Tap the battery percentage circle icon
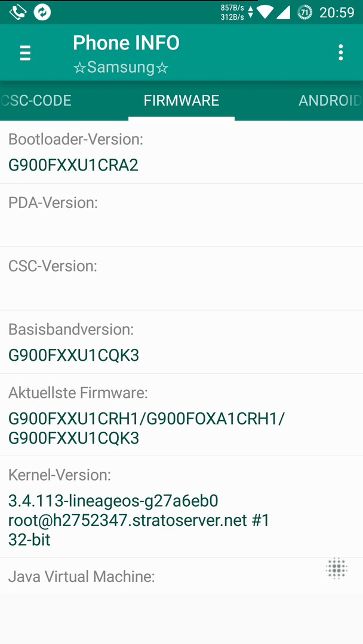 [x=304, y=13]
